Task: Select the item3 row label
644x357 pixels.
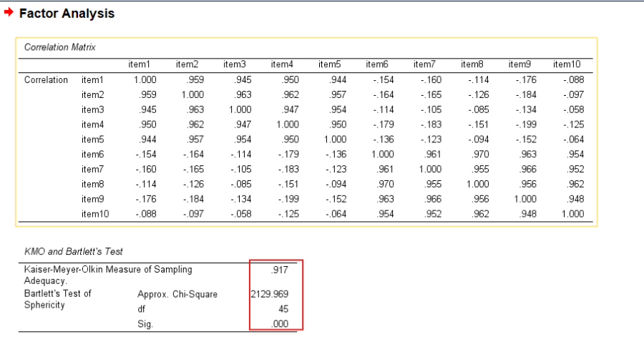Action: [92, 109]
